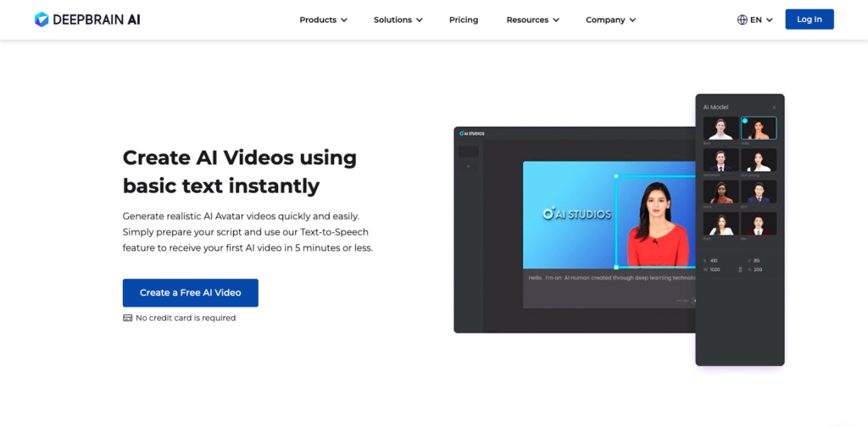Select the Jonathon model in navy suit
This screenshot has width=868, height=427.
tap(721, 160)
